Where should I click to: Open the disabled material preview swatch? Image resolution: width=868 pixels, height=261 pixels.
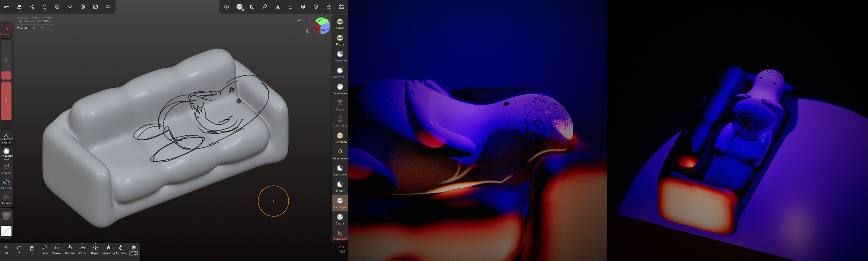click(x=6, y=215)
